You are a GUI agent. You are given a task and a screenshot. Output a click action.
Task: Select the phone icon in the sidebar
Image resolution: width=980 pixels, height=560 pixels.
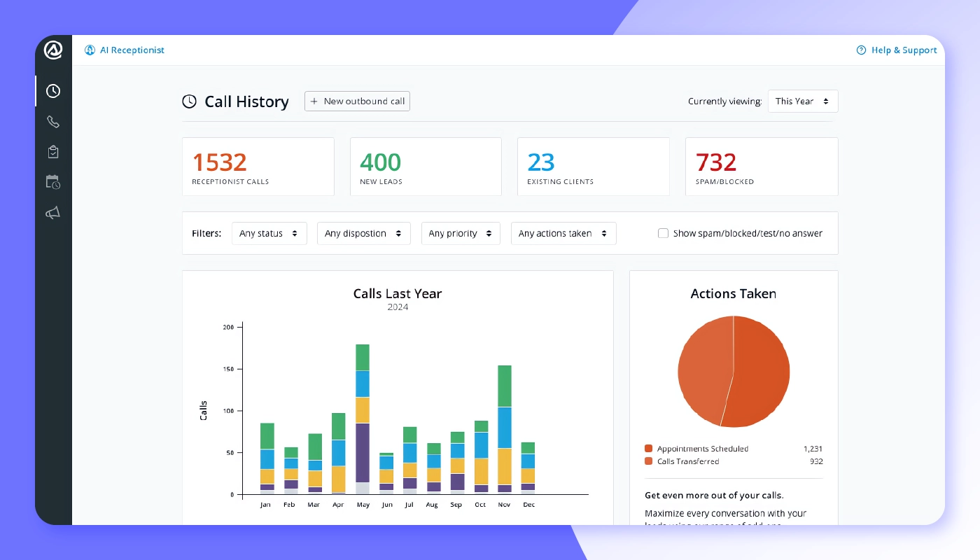pos(53,121)
